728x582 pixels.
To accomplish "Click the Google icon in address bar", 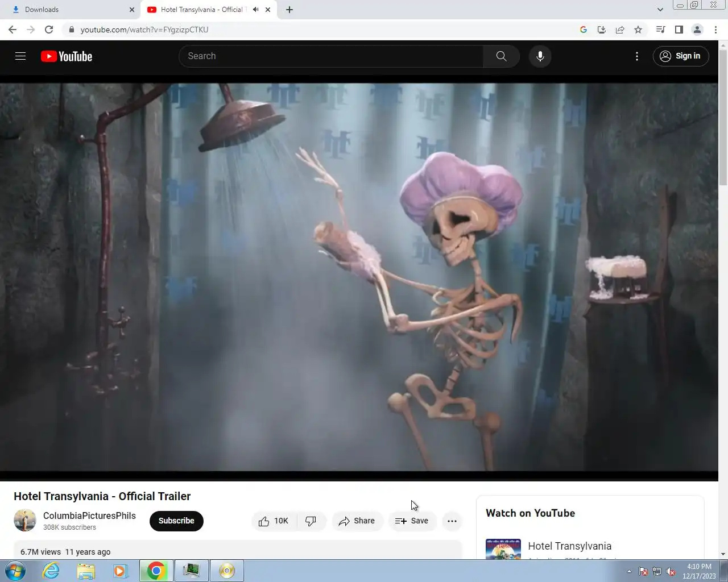I will (584, 30).
